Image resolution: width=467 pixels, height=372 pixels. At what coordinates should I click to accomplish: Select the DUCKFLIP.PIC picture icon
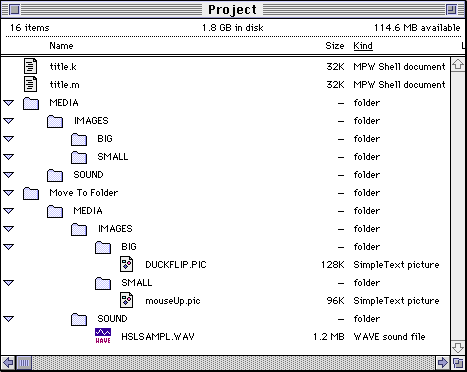pos(126,264)
